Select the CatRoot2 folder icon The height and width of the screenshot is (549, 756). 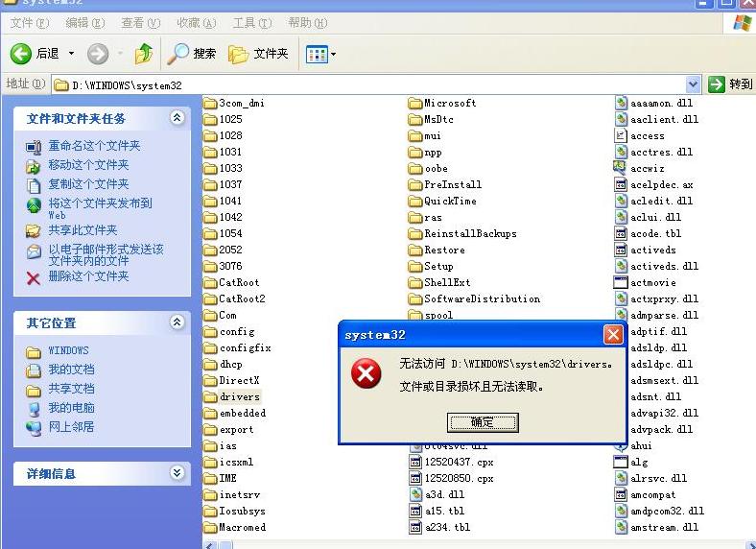click(210, 299)
